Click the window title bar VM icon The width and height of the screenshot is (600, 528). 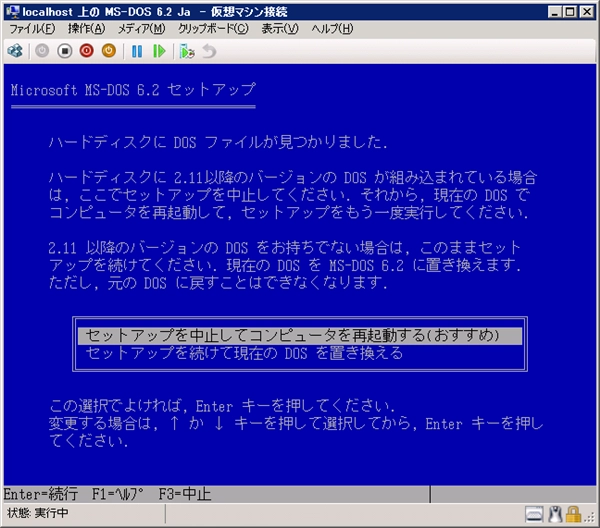[13, 11]
